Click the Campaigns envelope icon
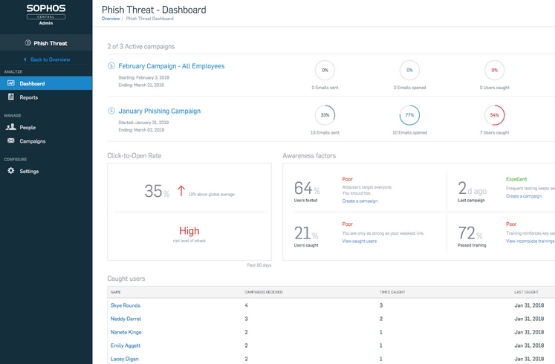This screenshot has width=555, height=364. tap(11, 141)
